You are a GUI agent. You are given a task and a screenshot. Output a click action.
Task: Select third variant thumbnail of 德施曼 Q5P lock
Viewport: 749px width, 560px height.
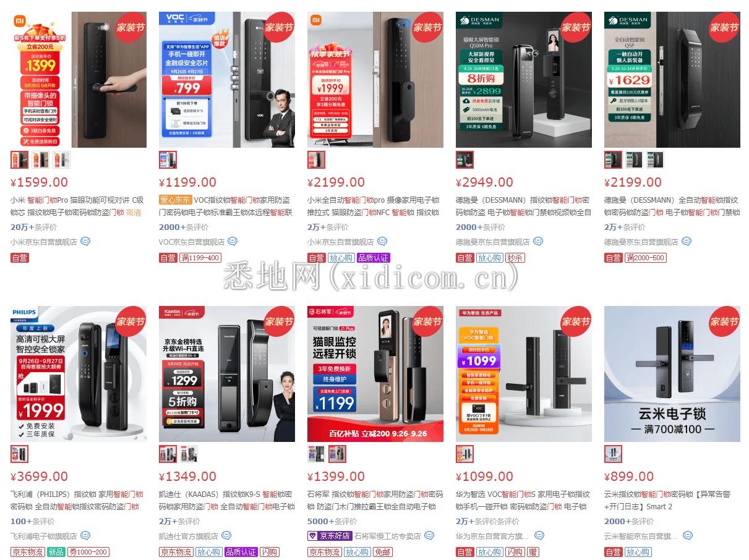click(656, 160)
